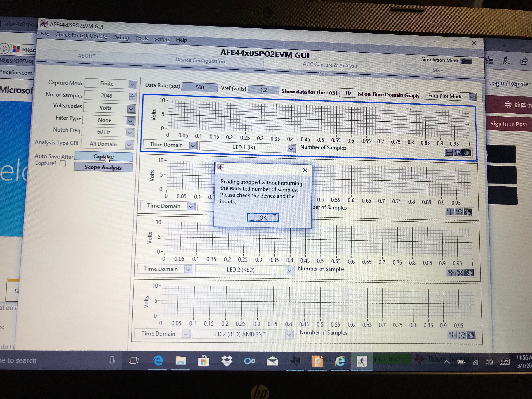Expand LED 2 (RED) plot's Time Domain dropdown
This screenshot has height=399, width=532.
click(x=188, y=269)
